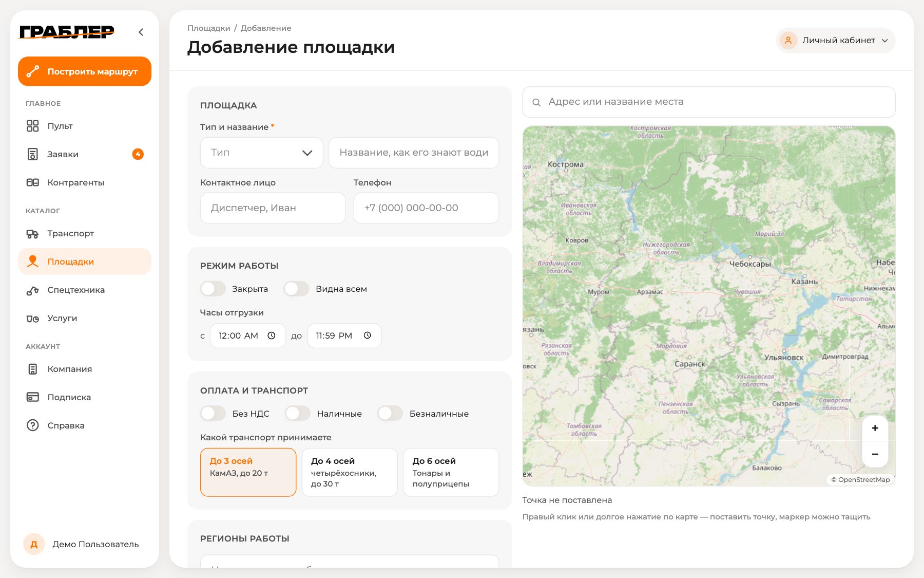The image size is (924, 578).
Task: Enable the Наличные payment switch
Action: pos(298,414)
